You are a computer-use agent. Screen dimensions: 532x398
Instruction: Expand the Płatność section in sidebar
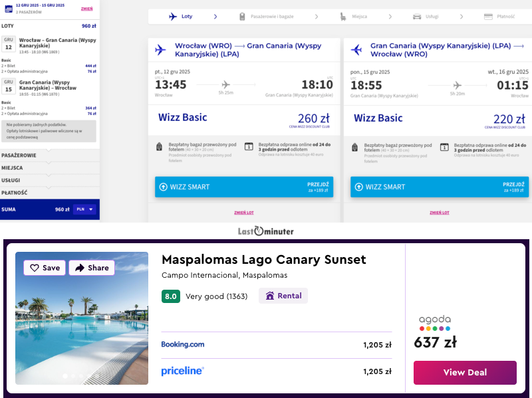click(x=49, y=193)
